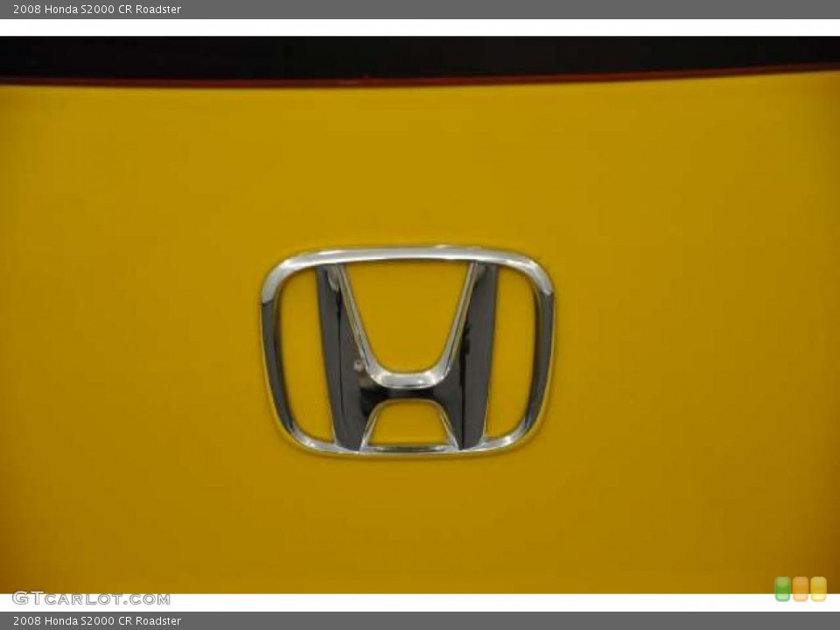Click the orange square in the corner logo
The image size is (840, 630).
click(x=801, y=589)
